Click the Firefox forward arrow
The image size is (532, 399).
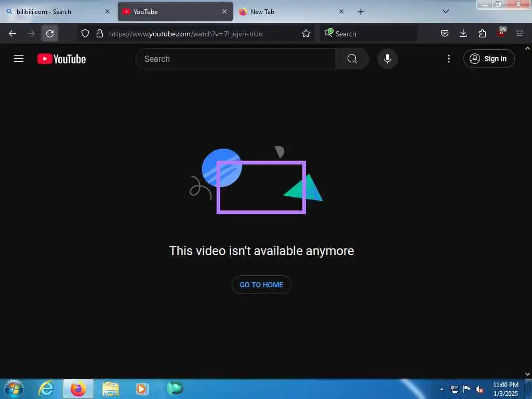click(x=31, y=34)
